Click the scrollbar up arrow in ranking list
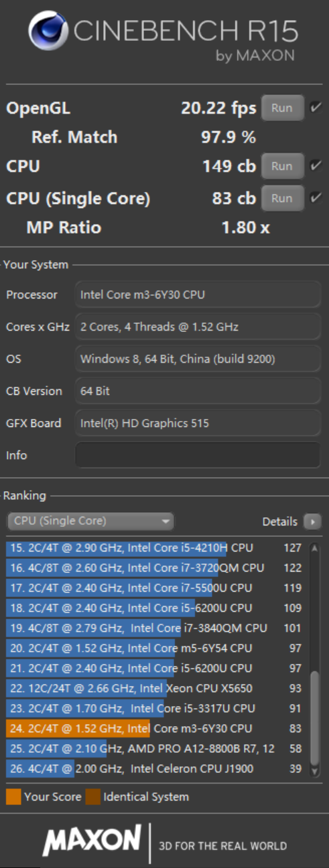 [x=314, y=549]
